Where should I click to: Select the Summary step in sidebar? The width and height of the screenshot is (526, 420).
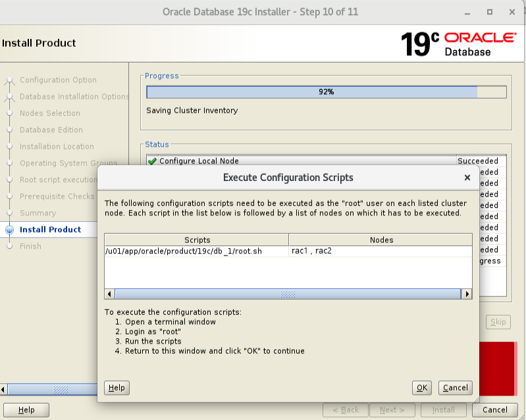pos(38,213)
